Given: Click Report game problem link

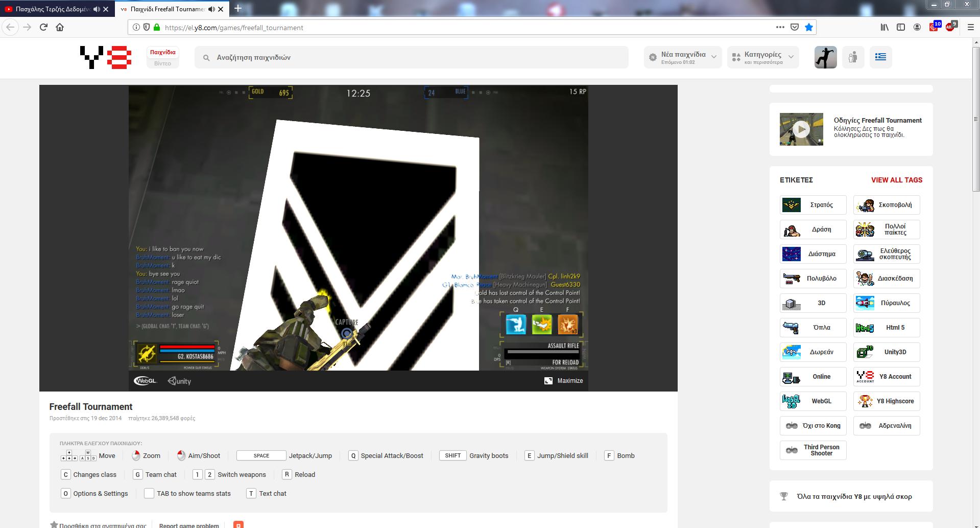Looking at the screenshot, I should pyautogui.click(x=189, y=525).
